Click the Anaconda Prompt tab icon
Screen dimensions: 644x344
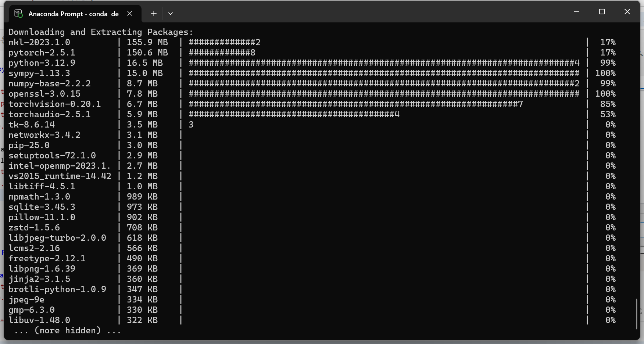click(18, 14)
